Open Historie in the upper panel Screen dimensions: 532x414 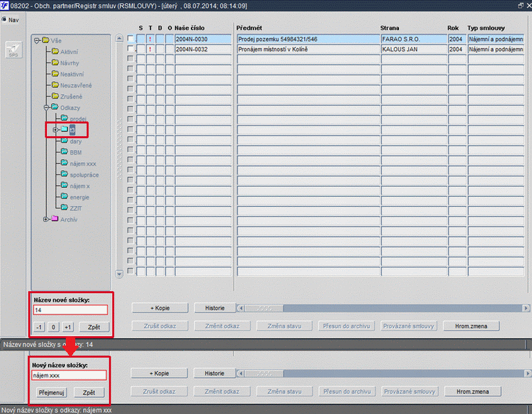pos(215,308)
